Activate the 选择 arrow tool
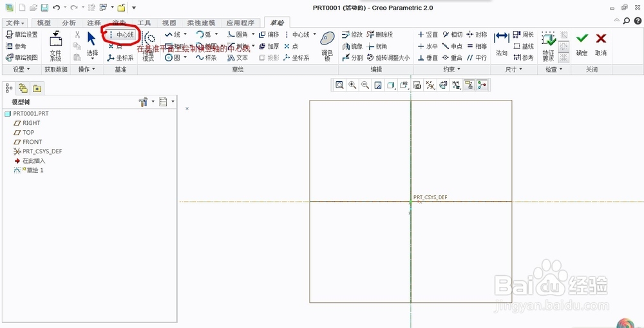Screen dimensions: 644x328 click(x=92, y=45)
